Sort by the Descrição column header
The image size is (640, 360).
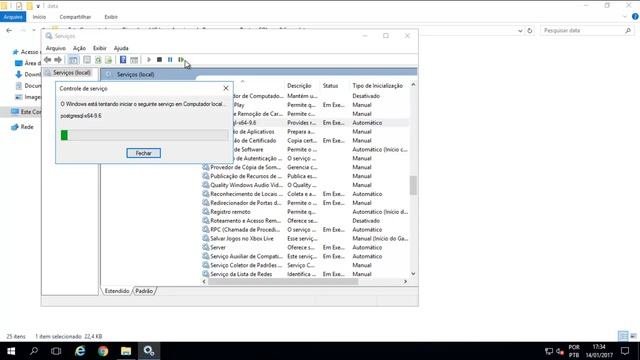click(299, 86)
